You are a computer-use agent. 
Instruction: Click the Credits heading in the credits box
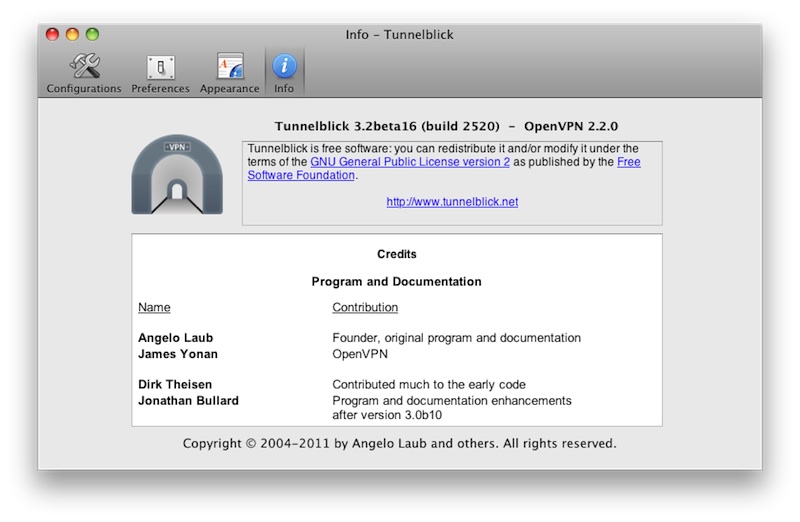click(397, 254)
